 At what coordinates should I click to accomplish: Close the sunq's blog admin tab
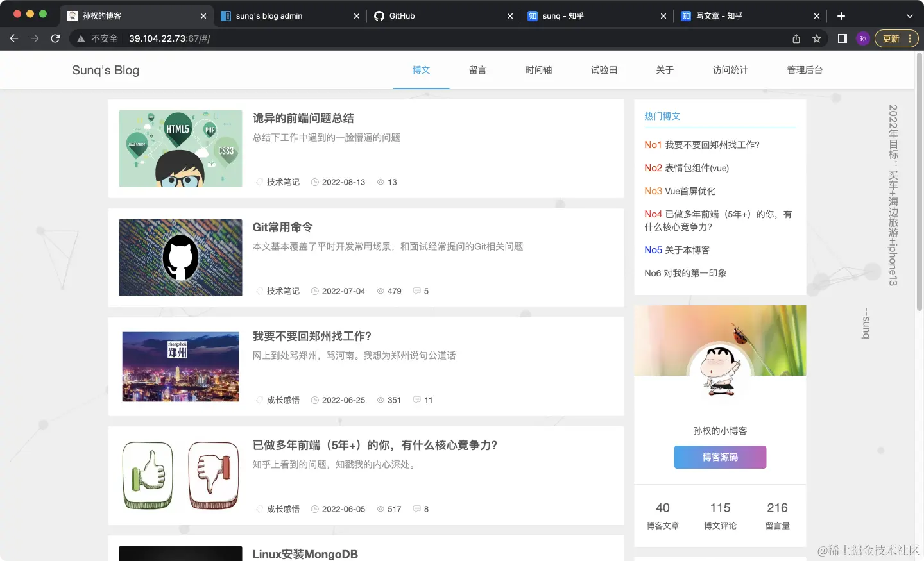(357, 16)
